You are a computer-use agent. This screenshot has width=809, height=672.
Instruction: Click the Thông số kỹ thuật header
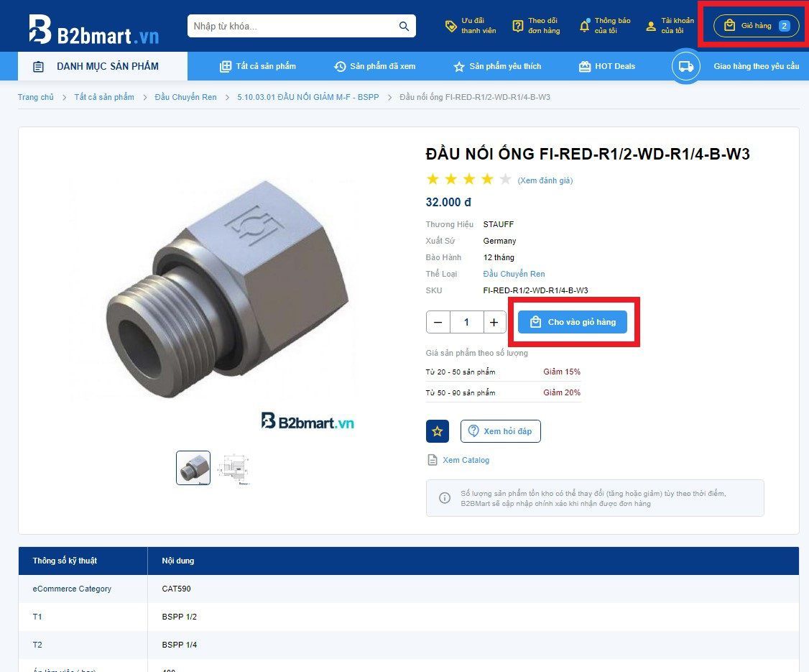(65, 561)
